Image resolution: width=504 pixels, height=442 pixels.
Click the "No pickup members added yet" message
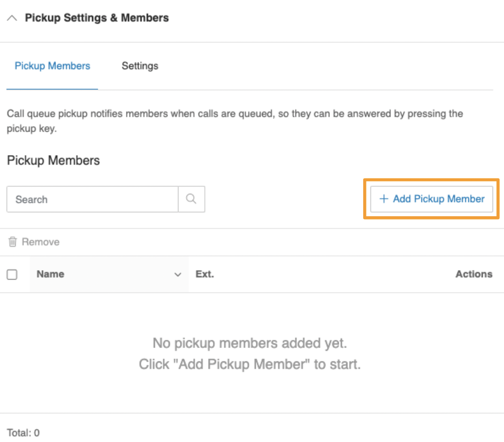[250, 343]
